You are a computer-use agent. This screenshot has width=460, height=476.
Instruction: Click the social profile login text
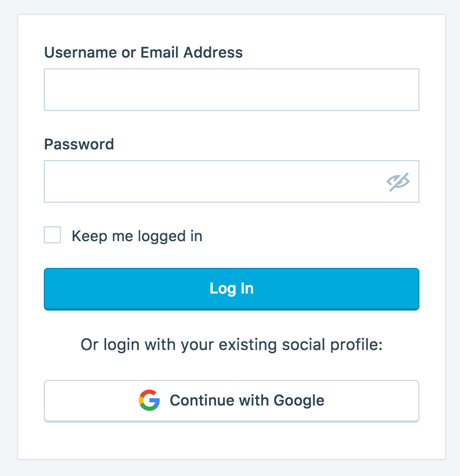pyautogui.click(x=231, y=344)
